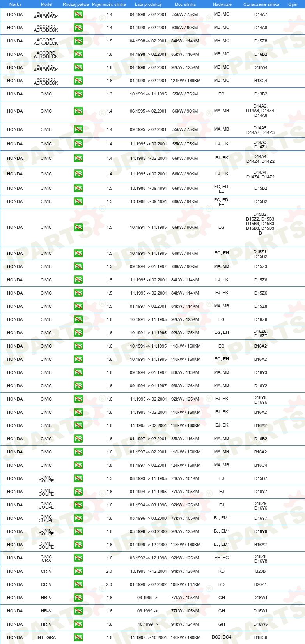Click the Opis column header
Image resolution: width=305 pixels, height=644 pixels.
[293, 4]
